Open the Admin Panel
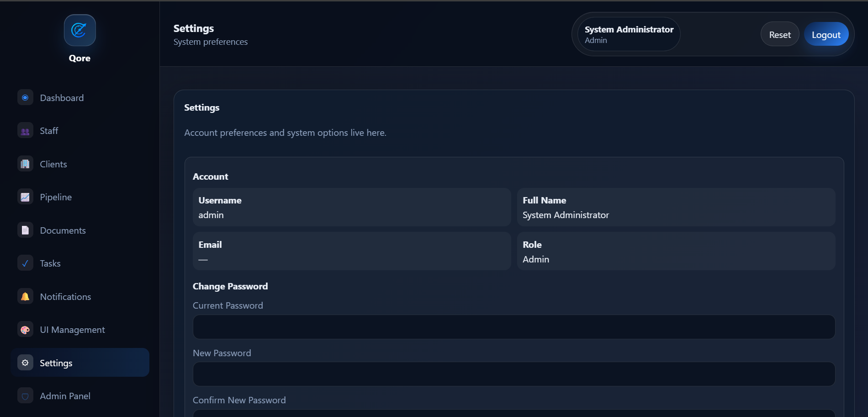868x417 pixels. [x=80, y=396]
